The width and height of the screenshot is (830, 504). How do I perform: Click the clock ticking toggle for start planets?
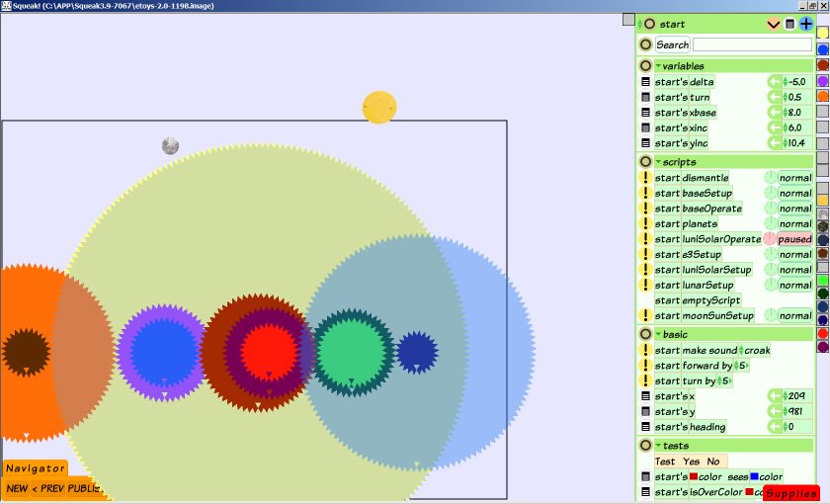click(770, 224)
